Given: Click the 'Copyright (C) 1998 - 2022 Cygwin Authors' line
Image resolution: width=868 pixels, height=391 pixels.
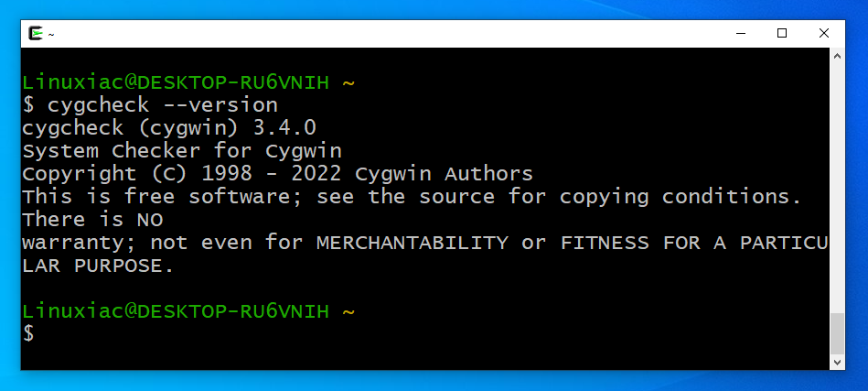Looking at the screenshot, I should (x=277, y=174).
